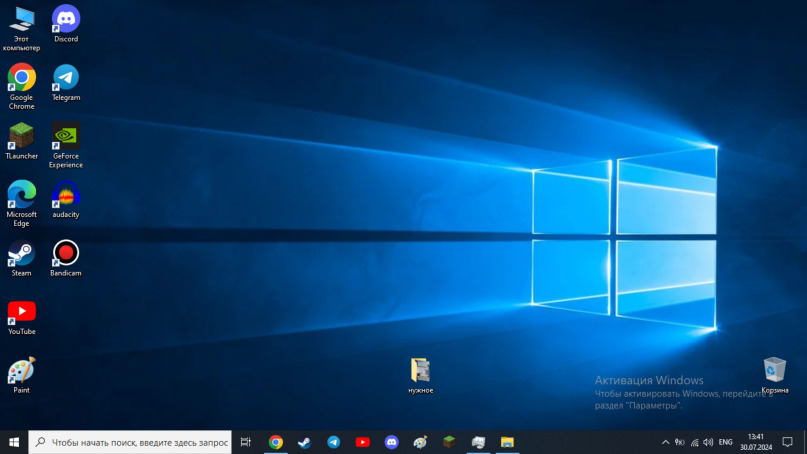
Task: Launch YouTube from the taskbar
Action: 362,442
